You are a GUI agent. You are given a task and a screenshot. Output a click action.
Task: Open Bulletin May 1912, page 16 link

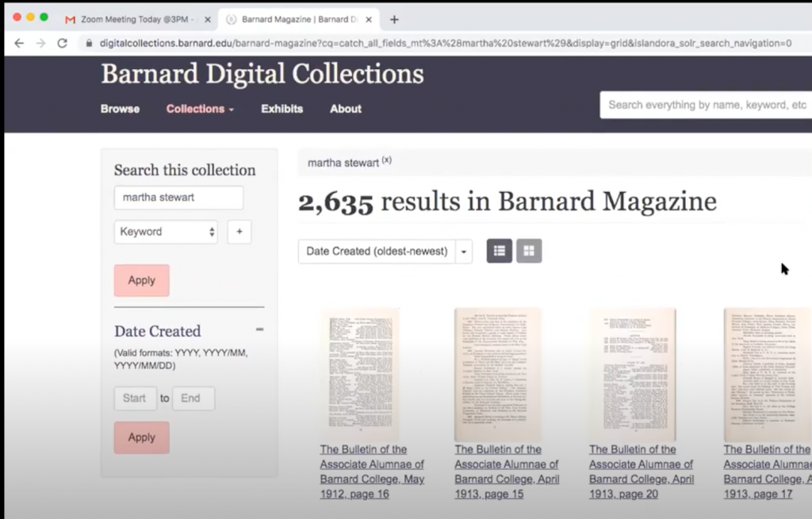point(372,472)
